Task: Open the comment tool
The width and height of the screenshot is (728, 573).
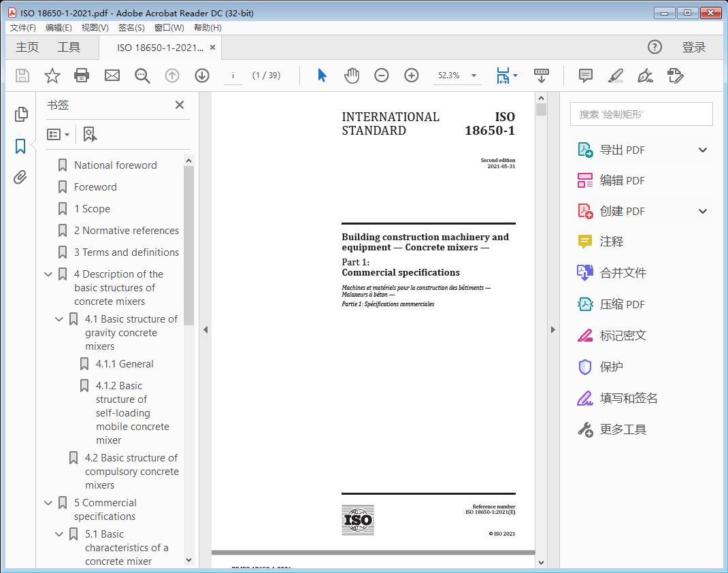Action: pyautogui.click(x=584, y=76)
